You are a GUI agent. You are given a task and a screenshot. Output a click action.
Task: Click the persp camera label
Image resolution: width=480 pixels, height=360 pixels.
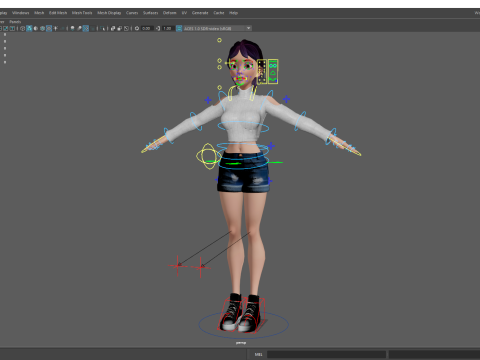[241, 343]
